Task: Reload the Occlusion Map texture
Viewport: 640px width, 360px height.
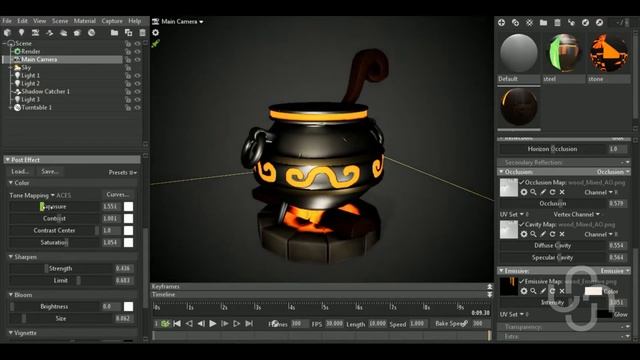Action: click(x=553, y=192)
